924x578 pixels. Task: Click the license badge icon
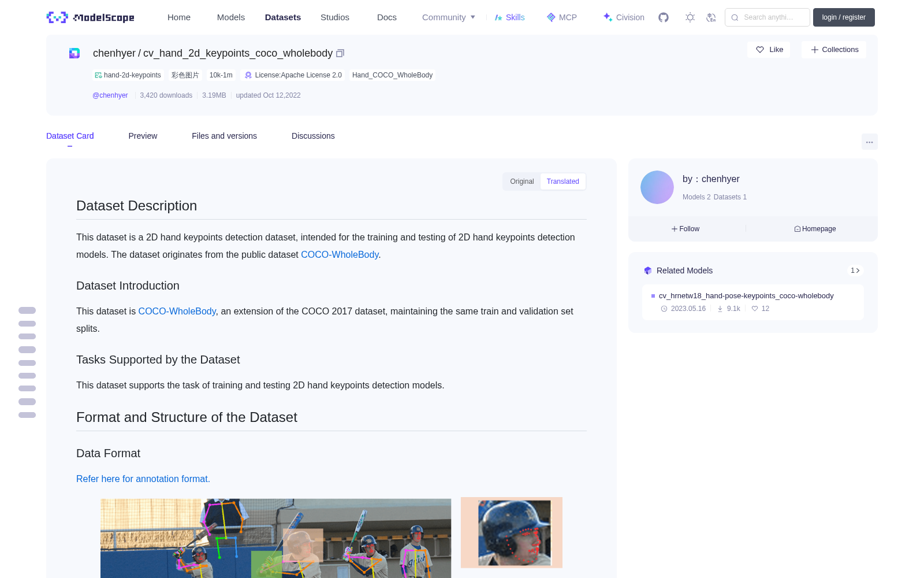coord(248,75)
